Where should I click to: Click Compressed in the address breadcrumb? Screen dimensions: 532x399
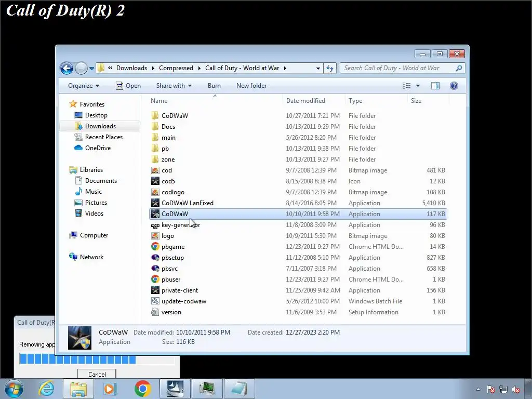[176, 68]
